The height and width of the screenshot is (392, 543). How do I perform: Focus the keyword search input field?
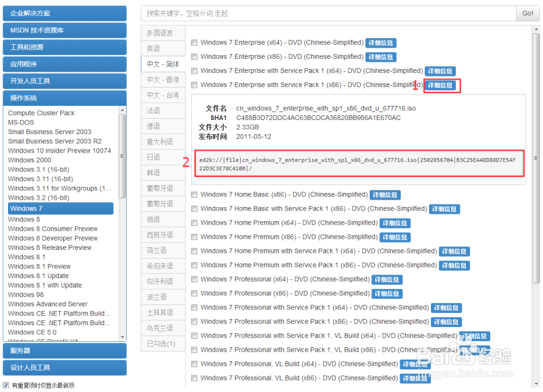(x=328, y=13)
